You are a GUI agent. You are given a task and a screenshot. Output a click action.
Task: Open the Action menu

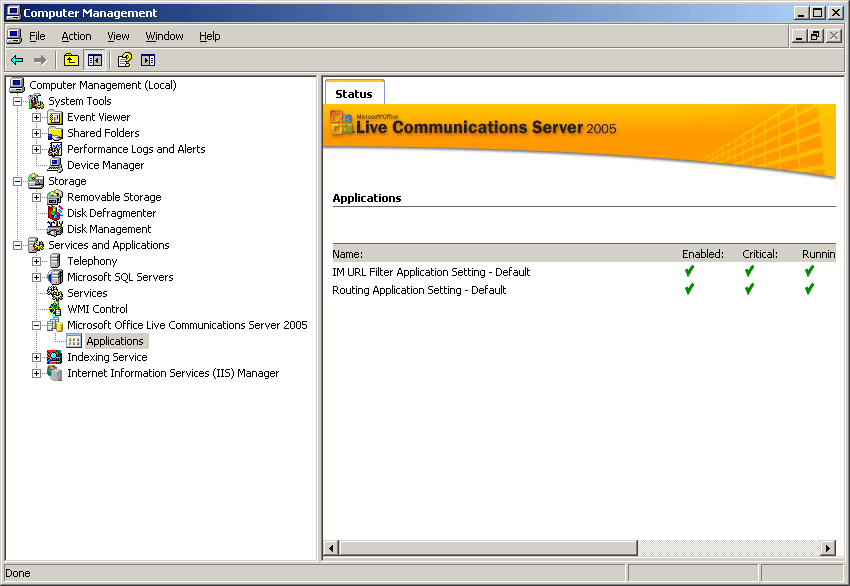tap(76, 36)
